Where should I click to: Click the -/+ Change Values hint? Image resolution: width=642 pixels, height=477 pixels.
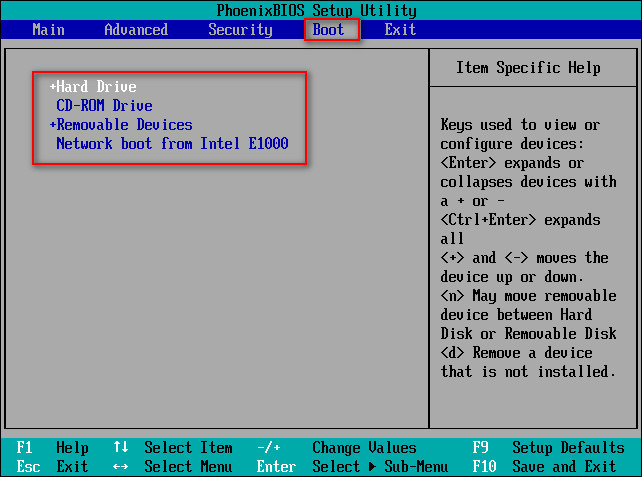tap(337, 448)
